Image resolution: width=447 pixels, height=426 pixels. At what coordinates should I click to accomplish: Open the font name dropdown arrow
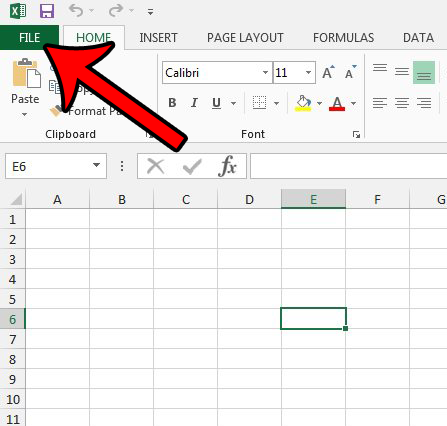(265, 72)
